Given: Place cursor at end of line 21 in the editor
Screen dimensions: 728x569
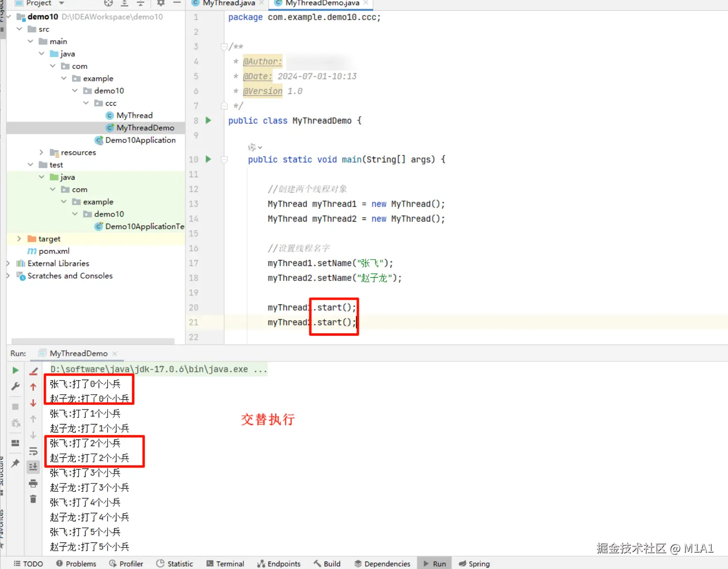Looking at the screenshot, I should click(357, 322).
